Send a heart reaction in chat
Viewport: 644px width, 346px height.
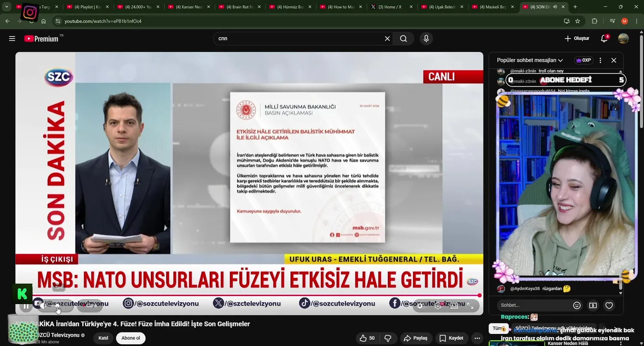pyautogui.click(x=609, y=305)
